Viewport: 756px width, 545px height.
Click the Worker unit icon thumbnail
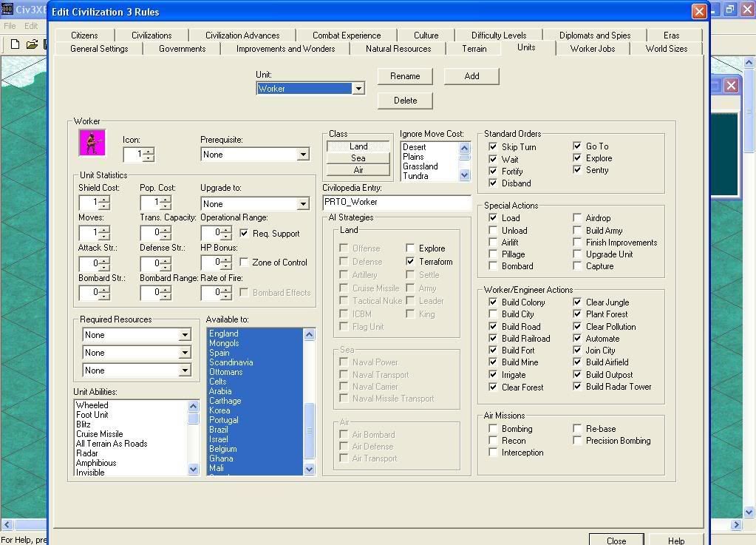[x=92, y=142]
